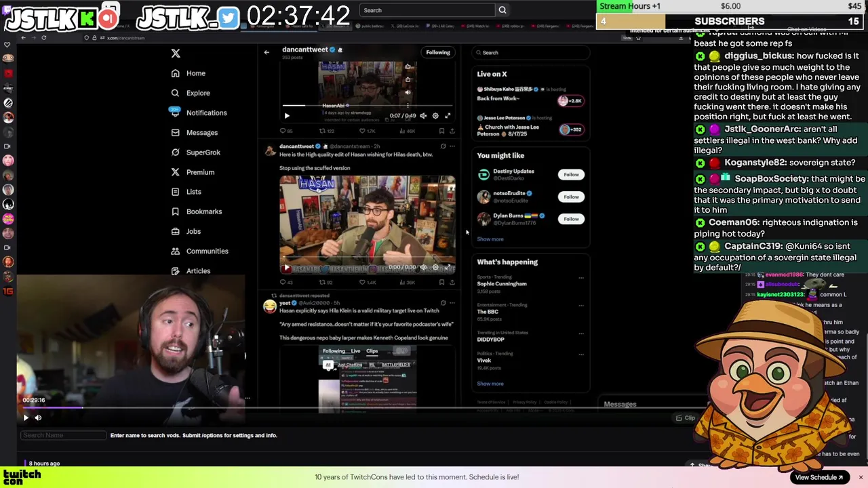
Task: Click the Explore magnifier icon
Action: pos(176,93)
